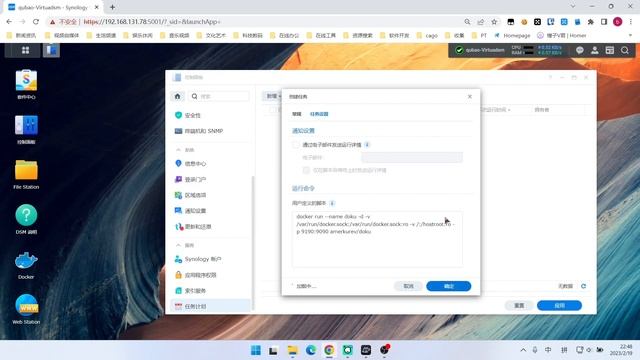Open File Explorer from Windows taskbar
Viewport: 640px width, 360px height.
coord(293,350)
